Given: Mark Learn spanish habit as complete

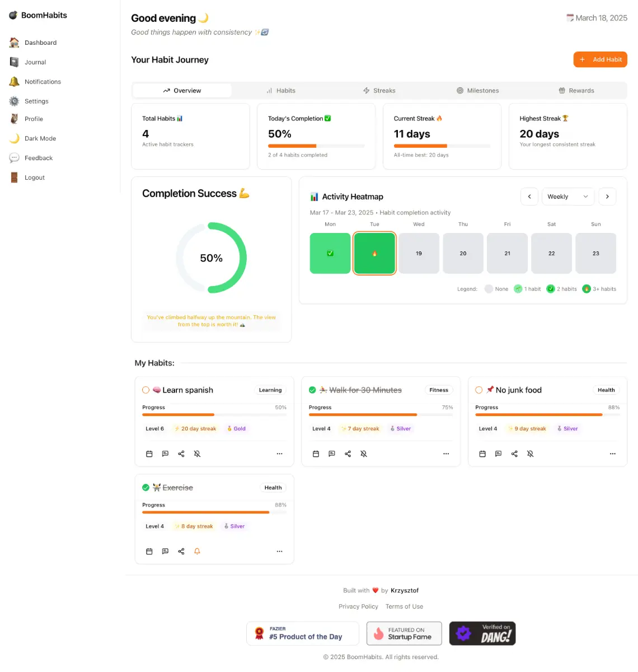Looking at the screenshot, I should point(146,390).
